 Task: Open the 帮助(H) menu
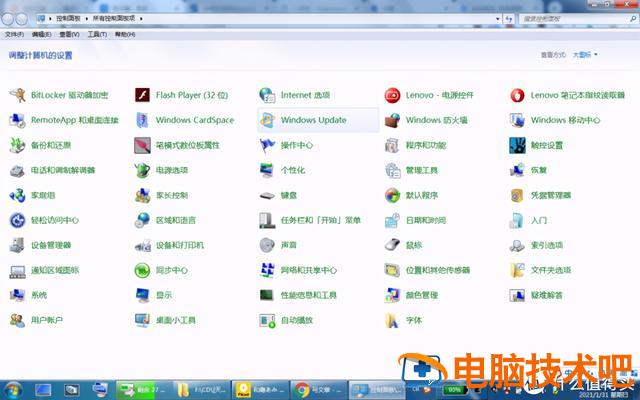point(125,35)
